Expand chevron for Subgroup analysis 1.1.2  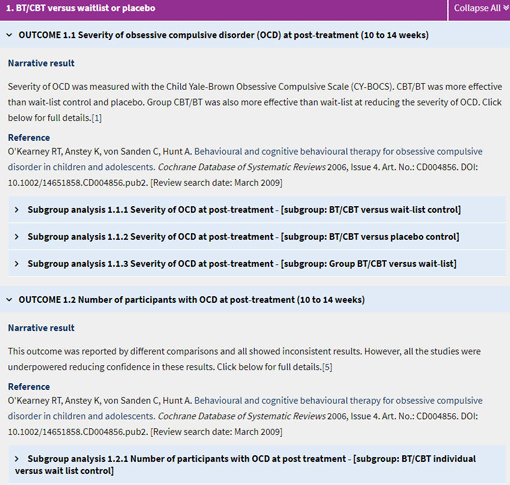point(17,237)
